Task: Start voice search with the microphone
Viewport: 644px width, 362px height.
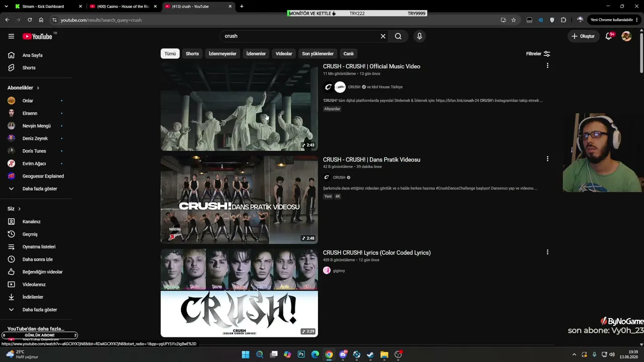Action: [x=419, y=36]
